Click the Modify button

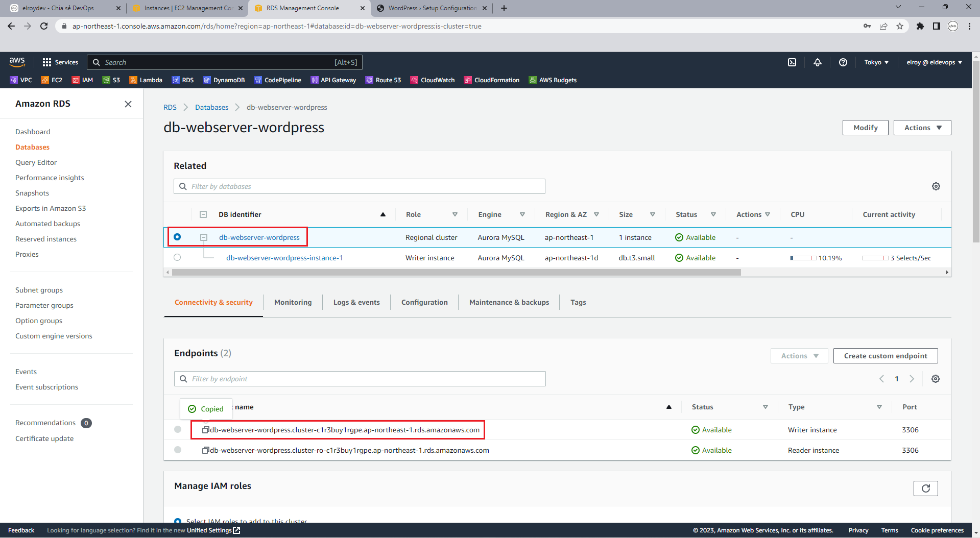tap(866, 128)
